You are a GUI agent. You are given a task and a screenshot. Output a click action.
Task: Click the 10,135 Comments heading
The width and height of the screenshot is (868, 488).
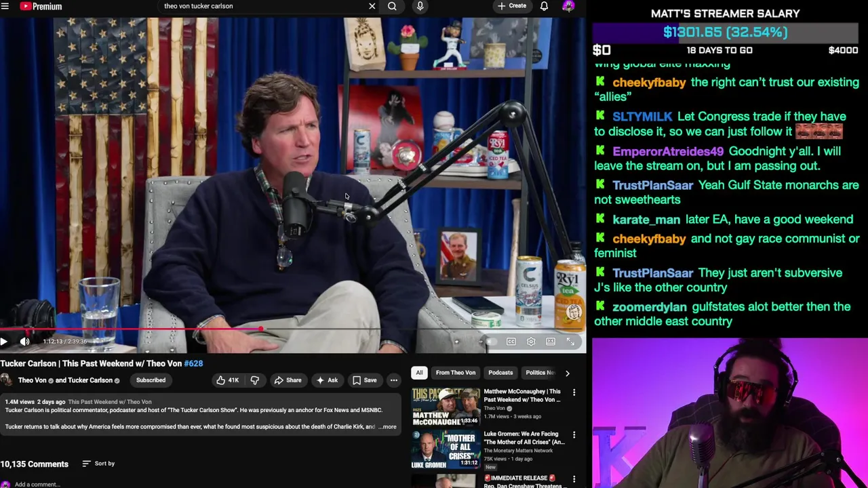[35, 464]
